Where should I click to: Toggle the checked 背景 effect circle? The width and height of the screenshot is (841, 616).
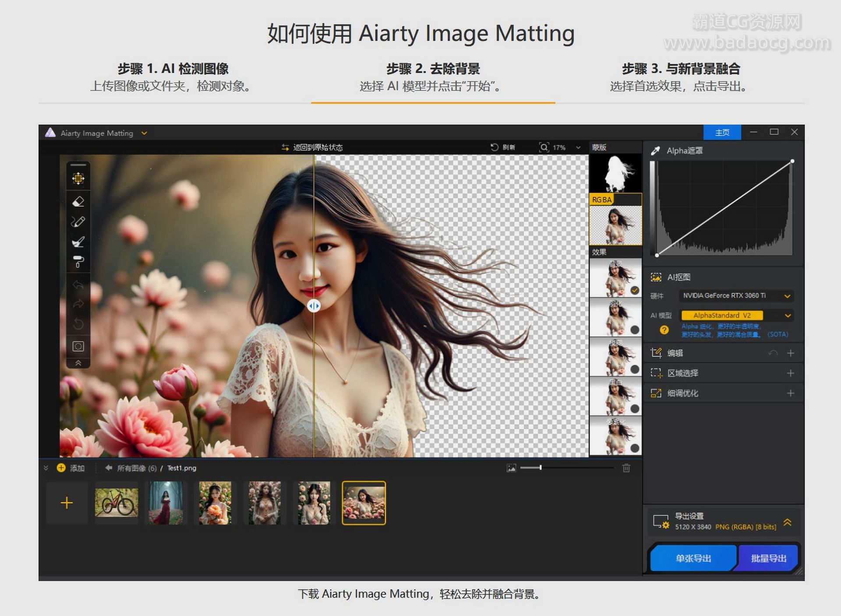pos(635,290)
